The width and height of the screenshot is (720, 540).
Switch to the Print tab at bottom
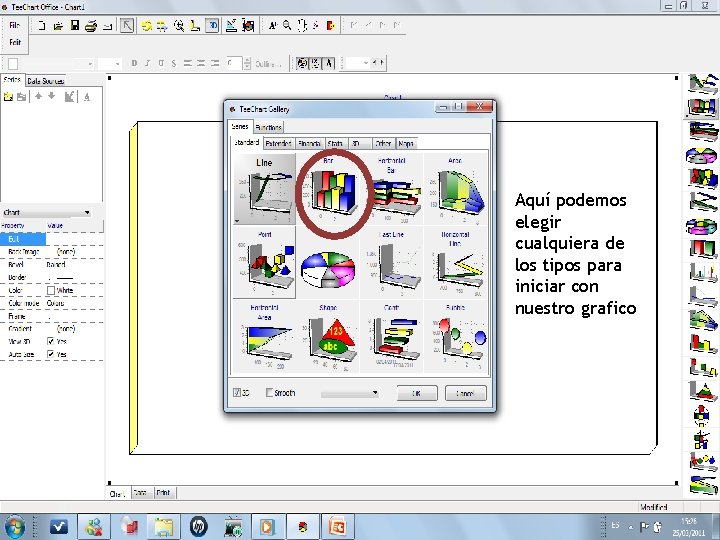163,493
